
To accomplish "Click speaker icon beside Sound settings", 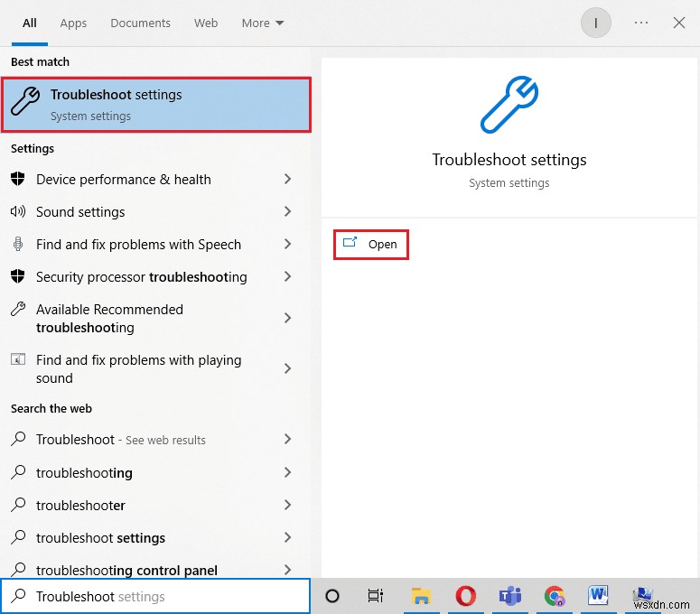I will click(18, 211).
